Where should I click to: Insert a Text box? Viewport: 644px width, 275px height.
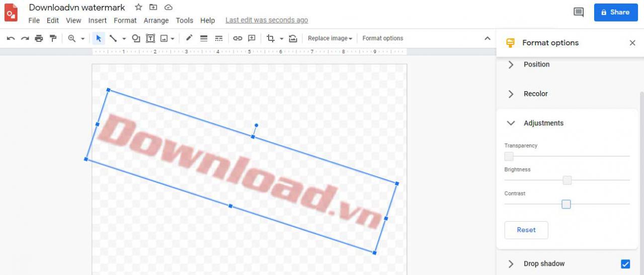[x=150, y=38]
